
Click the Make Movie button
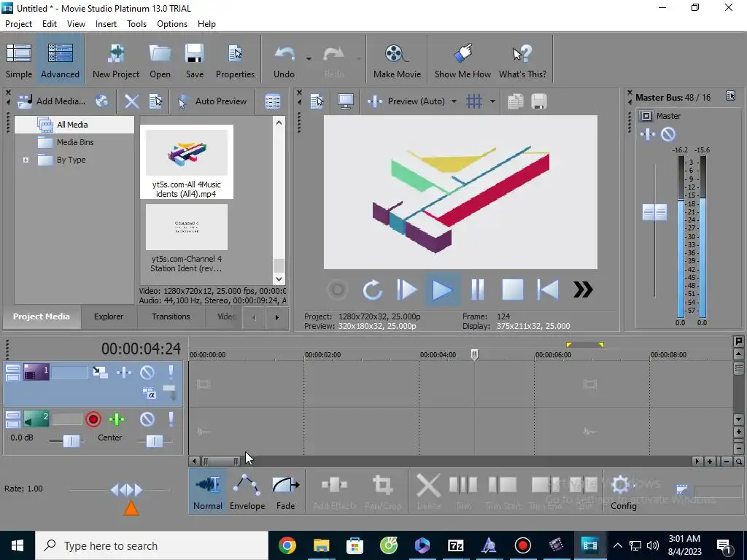pos(397,60)
